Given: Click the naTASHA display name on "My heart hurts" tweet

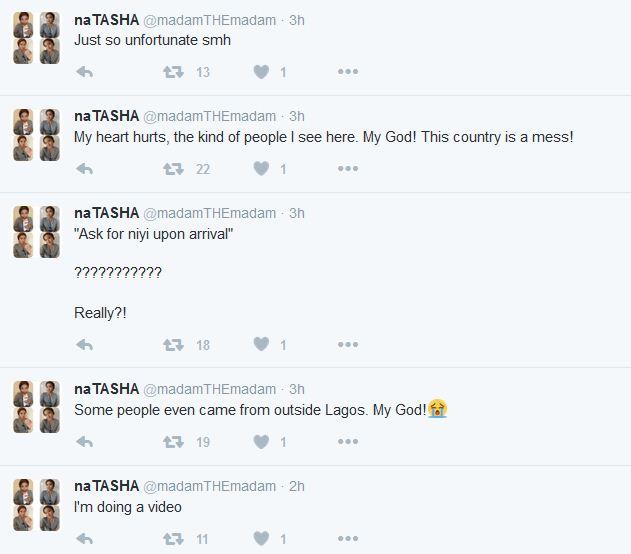Looking at the screenshot, I should click(106, 116).
